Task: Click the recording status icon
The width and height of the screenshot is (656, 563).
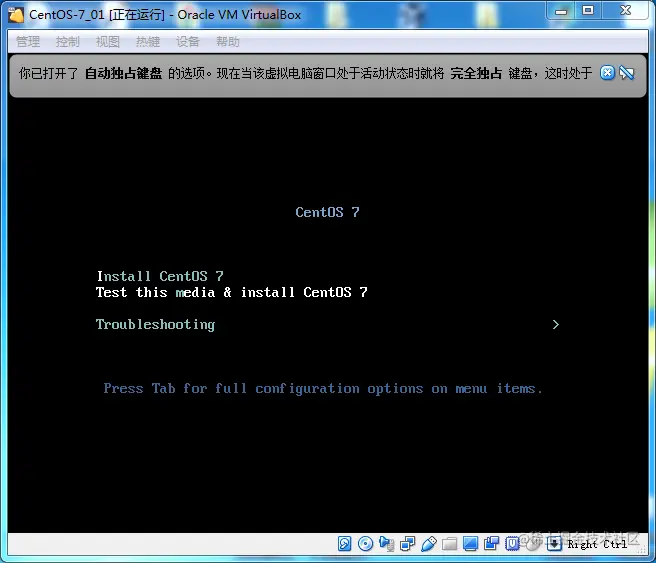Action: pos(492,544)
